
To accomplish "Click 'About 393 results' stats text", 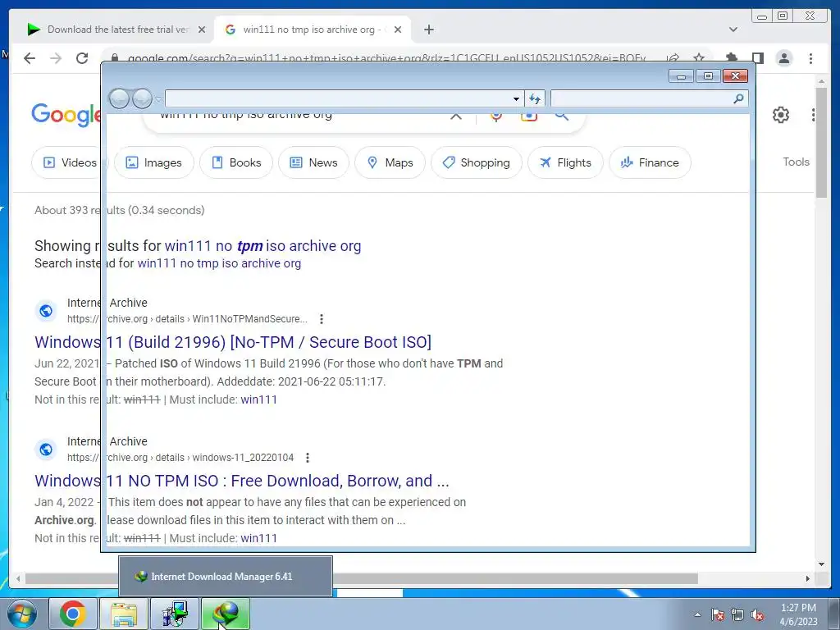I will pyautogui.click(x=120, y=210).
